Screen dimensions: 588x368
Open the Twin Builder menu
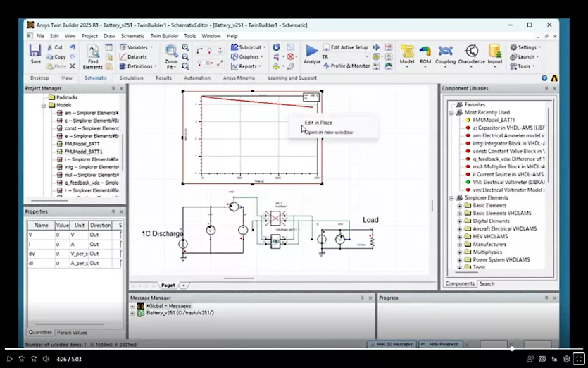point(165,36)
